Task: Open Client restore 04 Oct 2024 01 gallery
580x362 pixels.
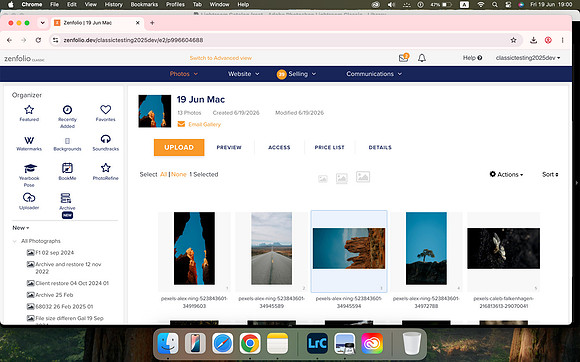Action: pyautogui.click(x=72, y=283)
